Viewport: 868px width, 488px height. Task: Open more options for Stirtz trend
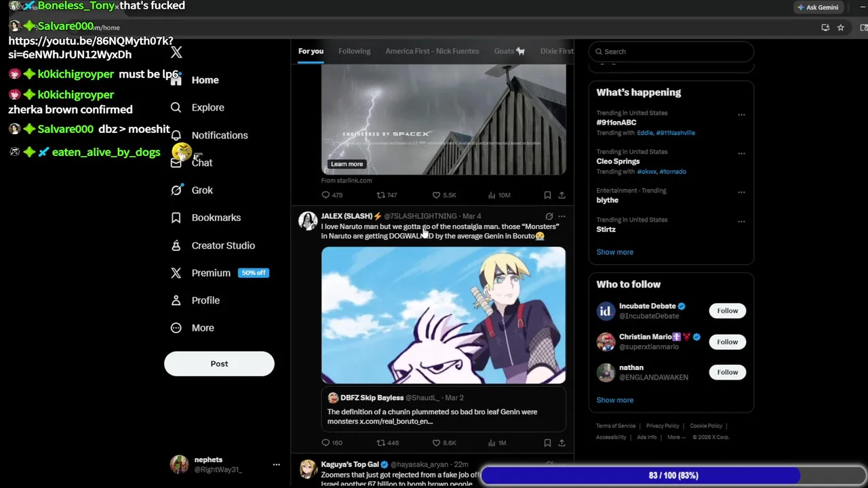[741, 221]
